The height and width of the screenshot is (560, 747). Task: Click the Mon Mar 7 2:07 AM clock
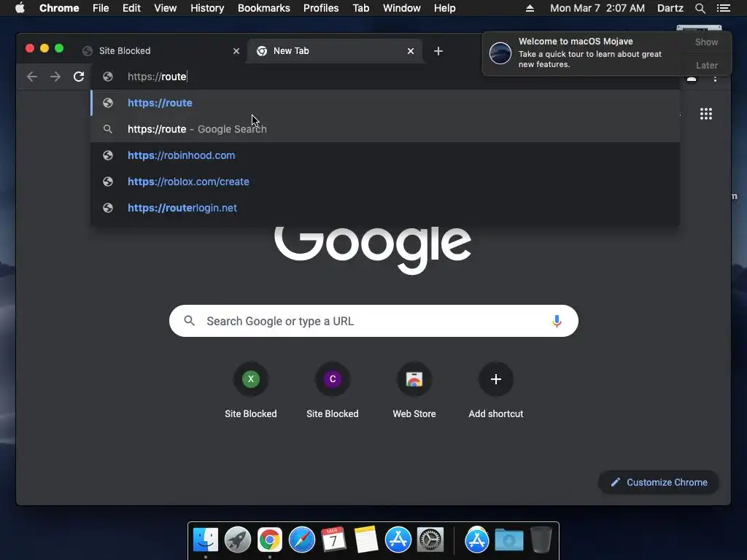click(597, 8)
